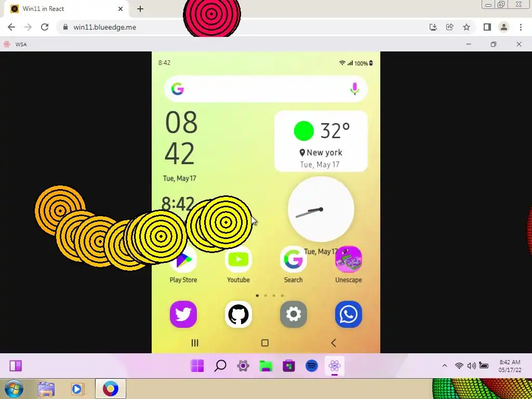The height and width of the screenshot is (399, 532).
Task: Select the second home page dot
Action: (265, 296)
